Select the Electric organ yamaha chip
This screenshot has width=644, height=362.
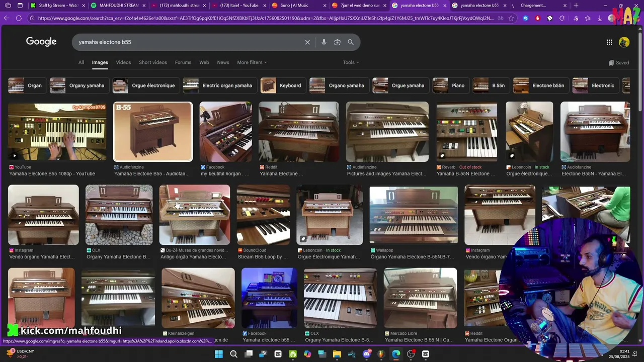[220, 85]
